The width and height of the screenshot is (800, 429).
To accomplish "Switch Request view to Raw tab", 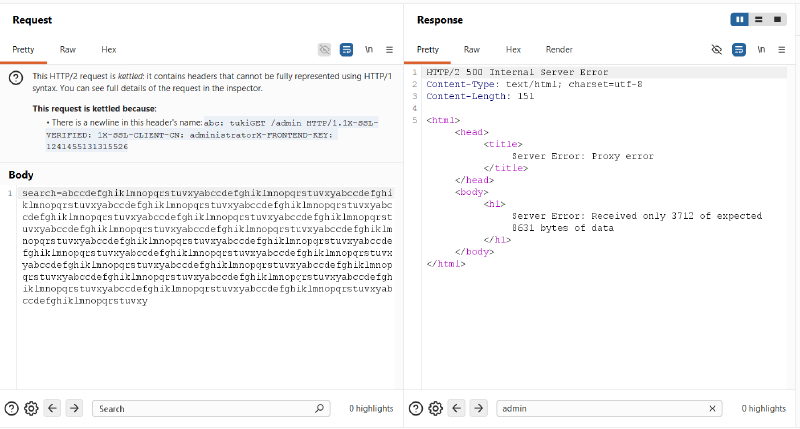I will (67, 49).
